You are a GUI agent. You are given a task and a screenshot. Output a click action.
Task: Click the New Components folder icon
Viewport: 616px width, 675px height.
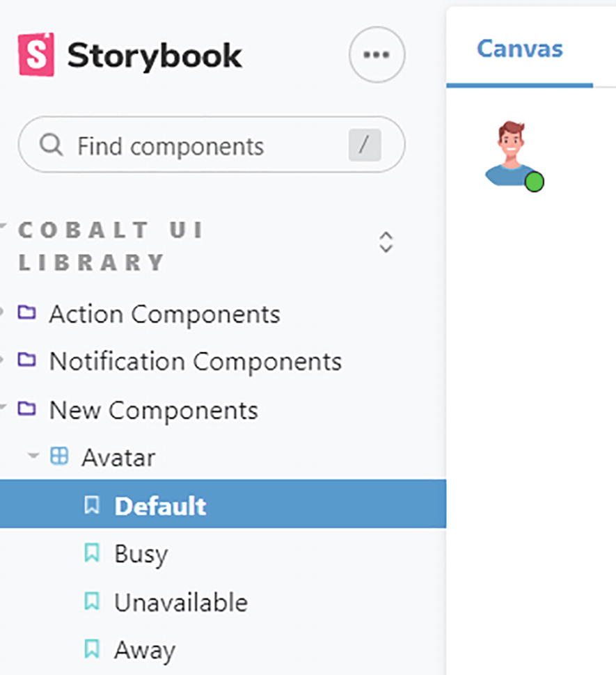coord(26,408)
